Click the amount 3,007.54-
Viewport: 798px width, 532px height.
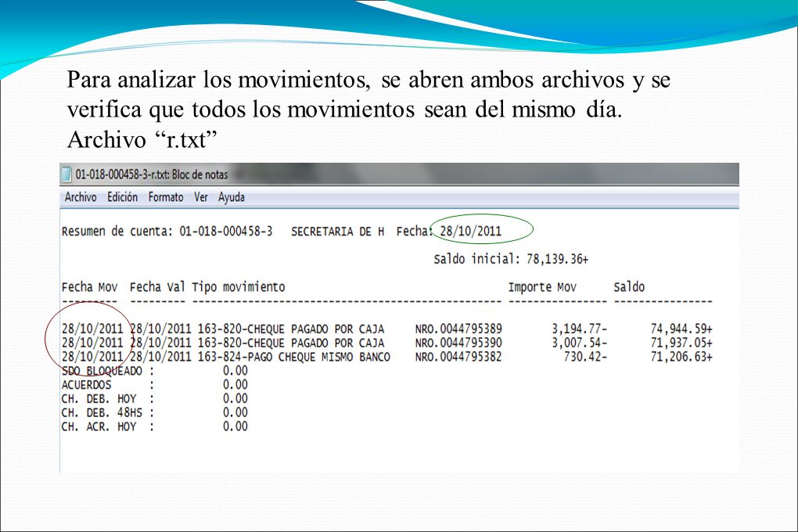tap(580, 343)
